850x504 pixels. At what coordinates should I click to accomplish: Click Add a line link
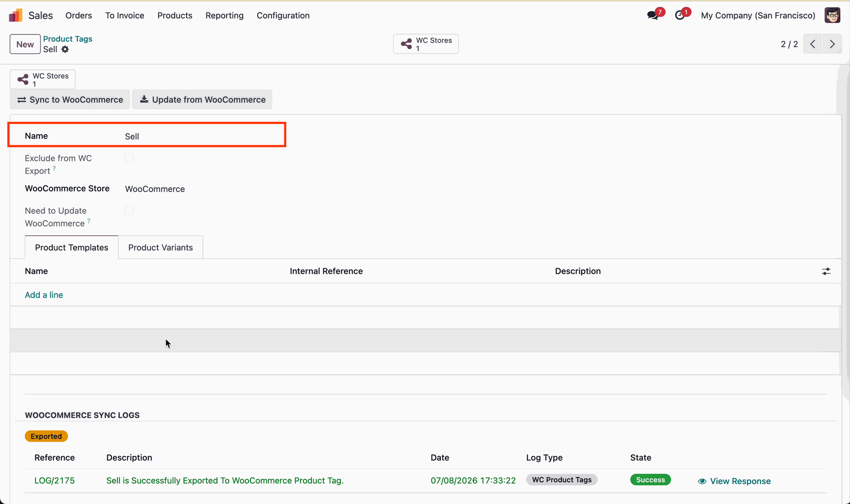coord(44,295)
